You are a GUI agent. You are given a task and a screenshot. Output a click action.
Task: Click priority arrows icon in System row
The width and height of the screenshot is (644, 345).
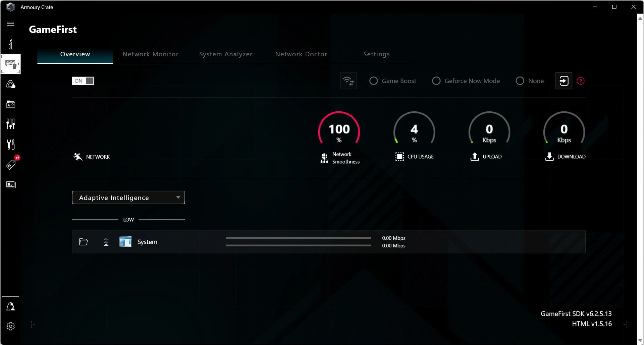click(x=106, y=242)
